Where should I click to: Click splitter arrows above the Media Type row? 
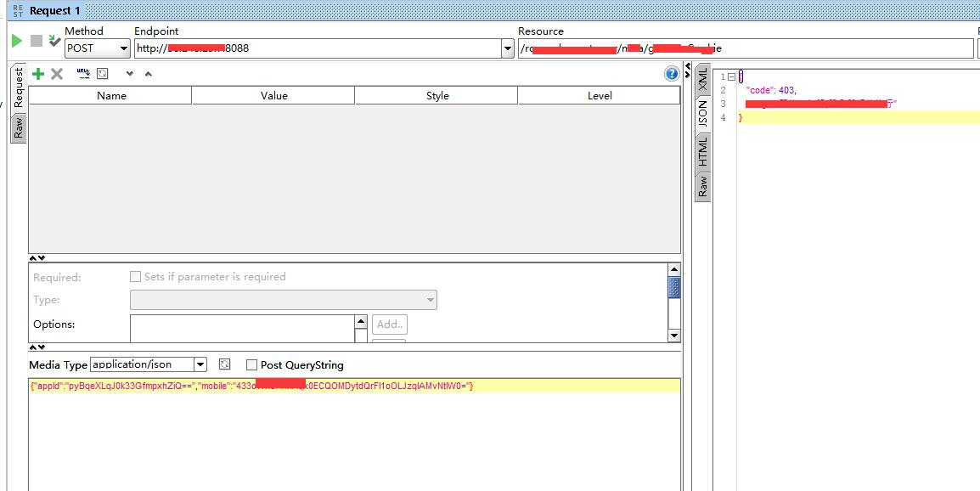click(37, 347)
